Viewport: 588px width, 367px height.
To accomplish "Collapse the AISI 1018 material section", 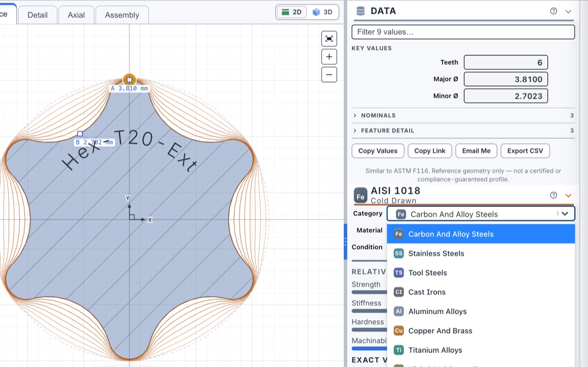I will click(568, 195).
